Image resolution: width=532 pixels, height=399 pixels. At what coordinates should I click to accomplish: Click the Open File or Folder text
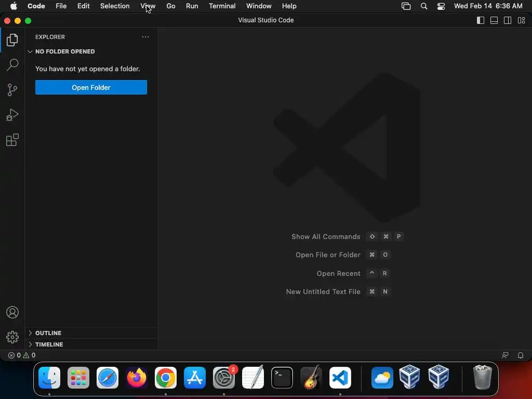(328, 255)
